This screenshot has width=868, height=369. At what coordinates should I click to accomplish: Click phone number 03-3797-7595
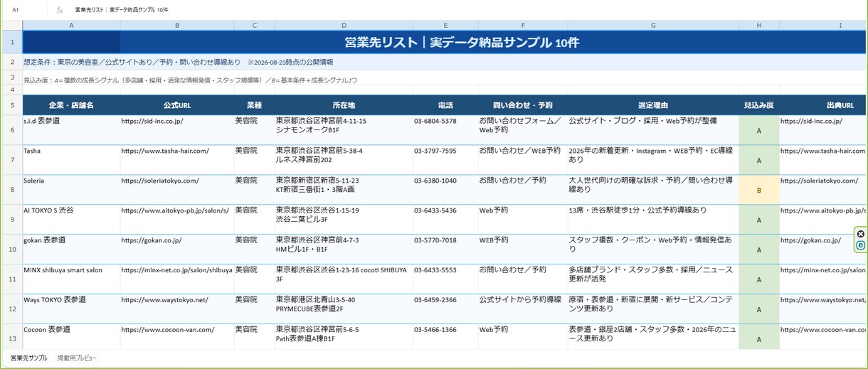click(435, 151)
